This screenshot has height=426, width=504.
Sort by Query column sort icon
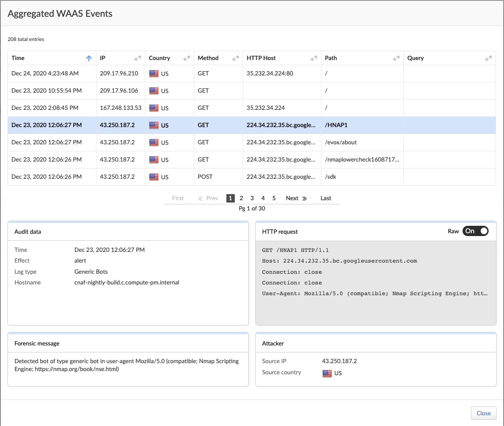[489, 58]
